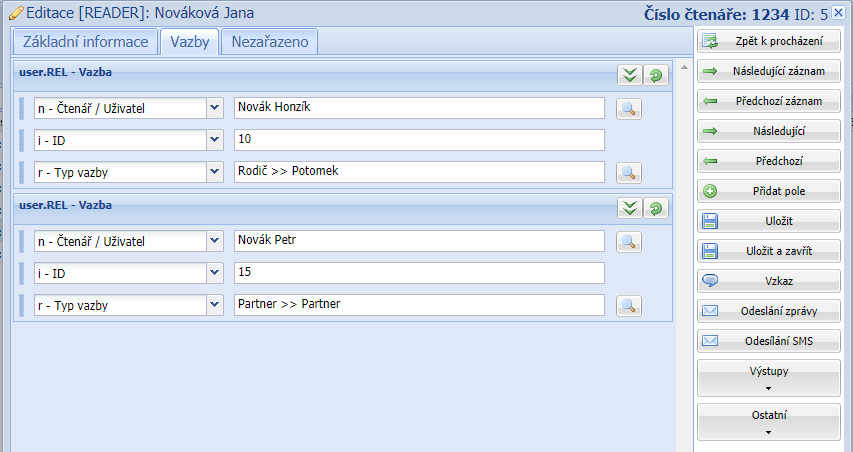Collapse the second user.REL - Vazba section
Viewport: 853px width, 452px height.
pyautogui.click(x=629, y=208)
